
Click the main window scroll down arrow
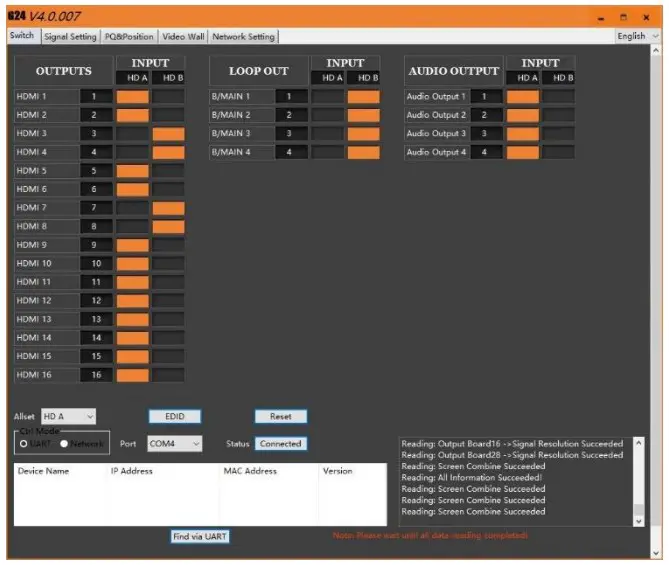click(656, 553)
